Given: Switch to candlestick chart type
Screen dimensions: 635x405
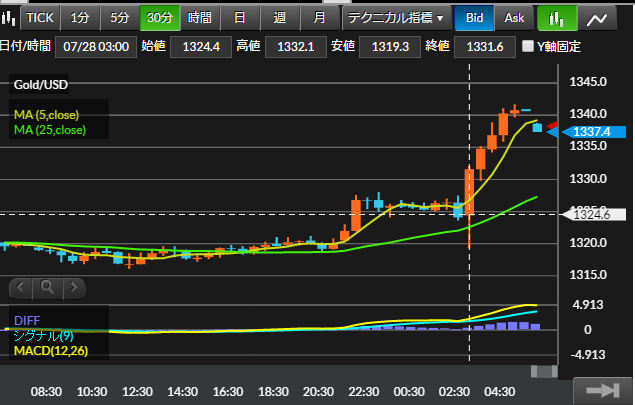Looking at the screenshot, I should pyautogui.click(x=557, y=18).
